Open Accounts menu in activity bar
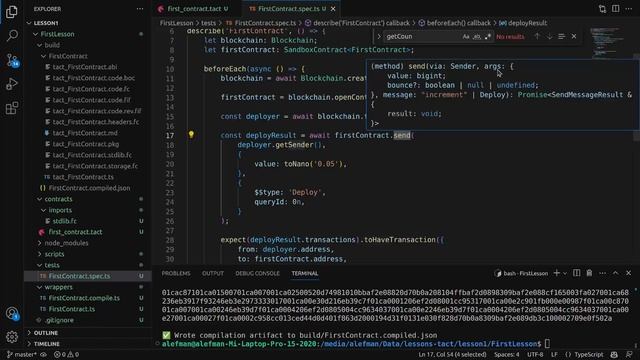Screen dimensions: 640x360 click(x=12, y=313)
